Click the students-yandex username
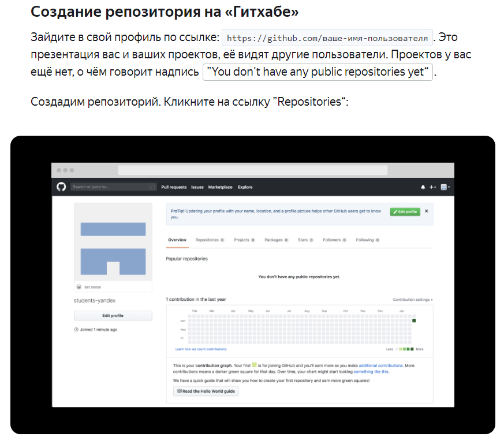504x440 pixels. 95,300
